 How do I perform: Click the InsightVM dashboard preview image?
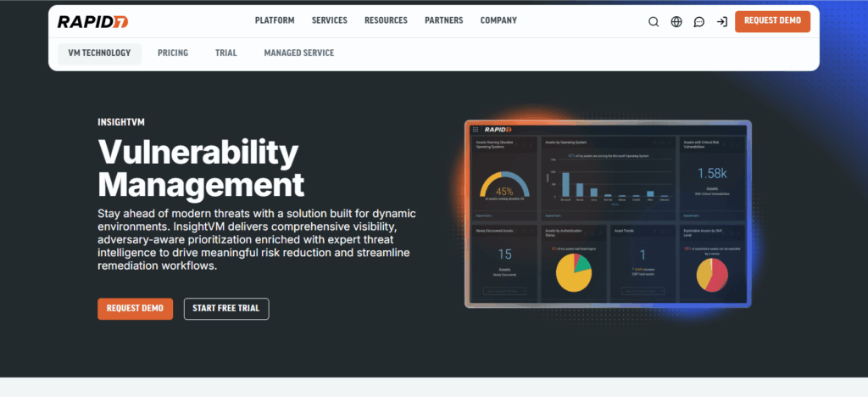click(x=608, y=214)
